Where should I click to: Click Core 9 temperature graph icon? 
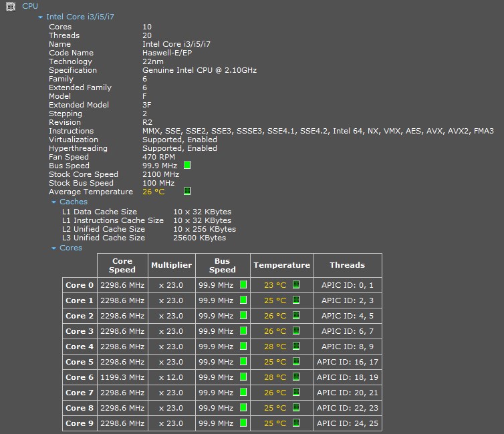[296, 423]
